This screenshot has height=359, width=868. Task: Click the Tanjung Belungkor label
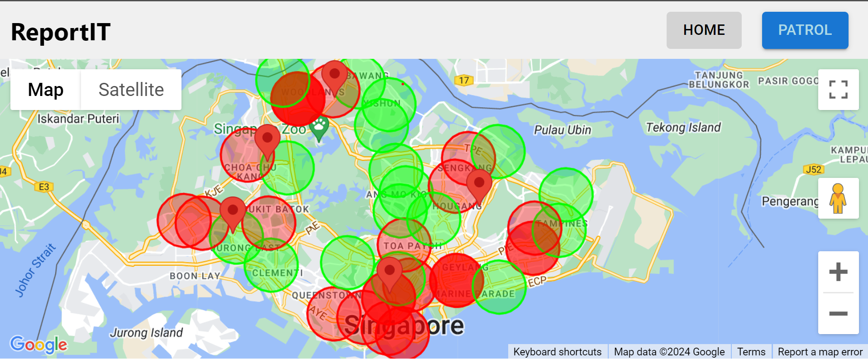pos(719,80)
